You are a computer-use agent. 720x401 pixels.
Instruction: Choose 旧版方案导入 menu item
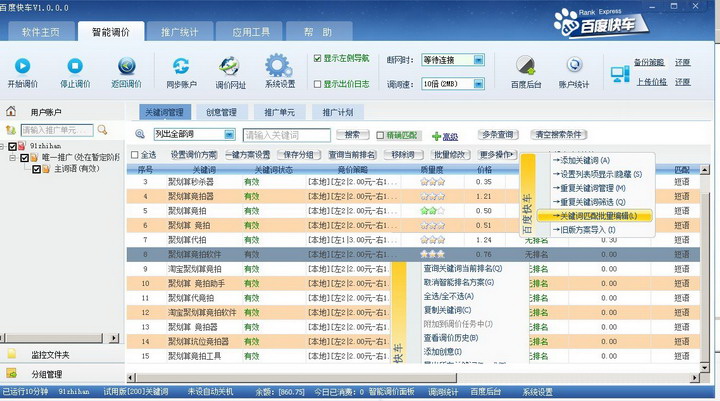click(596, 230)
